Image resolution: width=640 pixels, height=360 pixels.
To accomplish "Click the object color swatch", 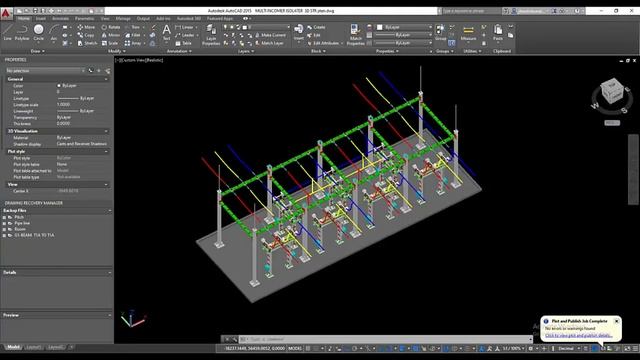I will pyautogui.click(x=379, y=27).
